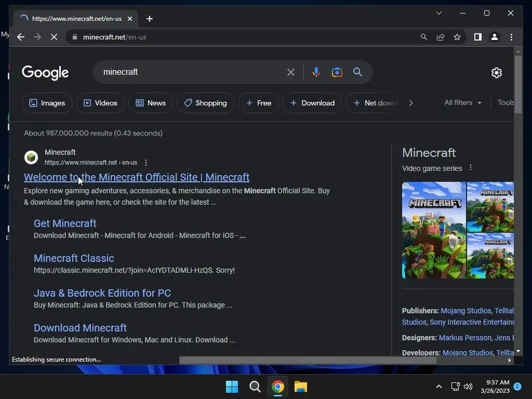This screenshot has width=532, height=399.
Task: Open the large Minecraft cover image
Action: tap(434, 230)
